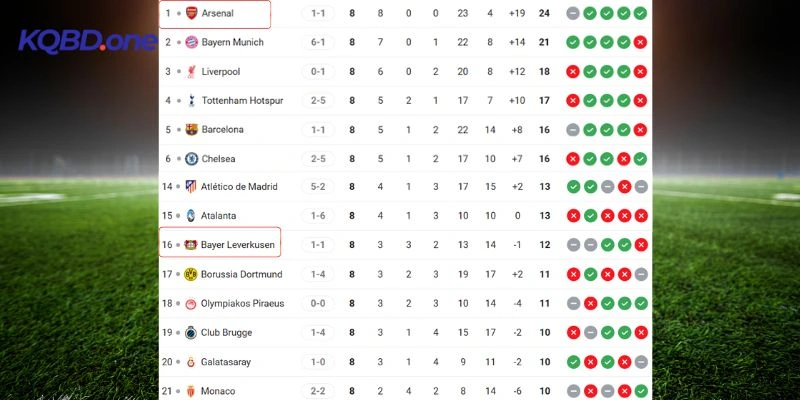The width and height of the screenshot is (800, 400).
Task: Click Bayern Munich's red loss form indicator
Action: (x=640, y=43)
